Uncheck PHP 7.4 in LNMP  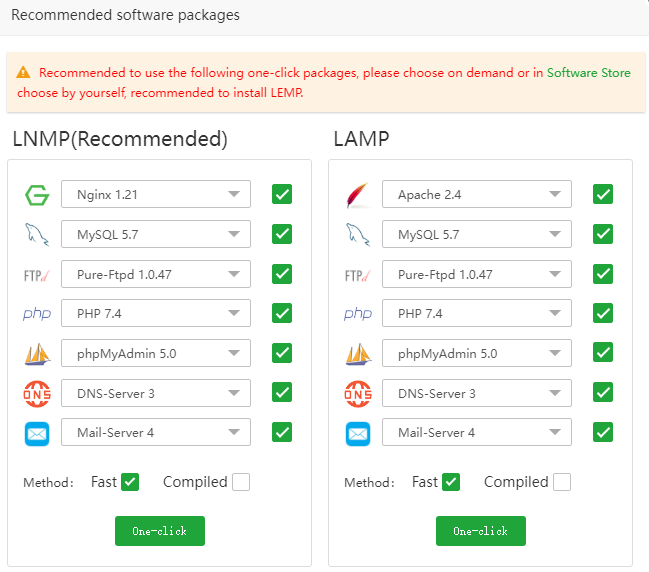pos(282,313)
